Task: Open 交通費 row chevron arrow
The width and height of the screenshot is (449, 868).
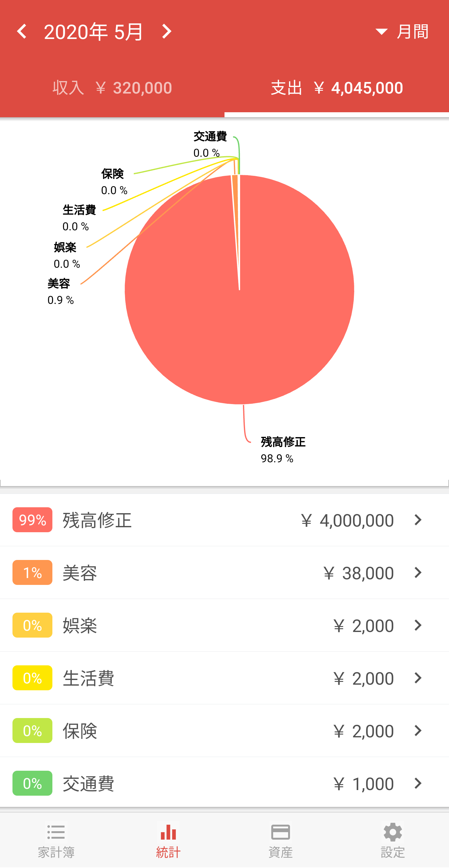Action: pos(418,783)
